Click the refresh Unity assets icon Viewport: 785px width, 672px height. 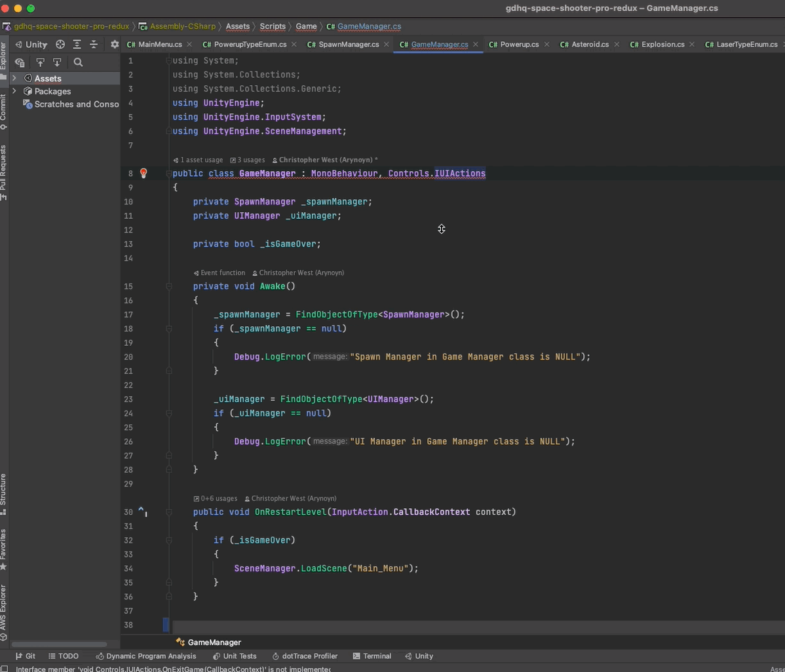(x=20, y=62)
